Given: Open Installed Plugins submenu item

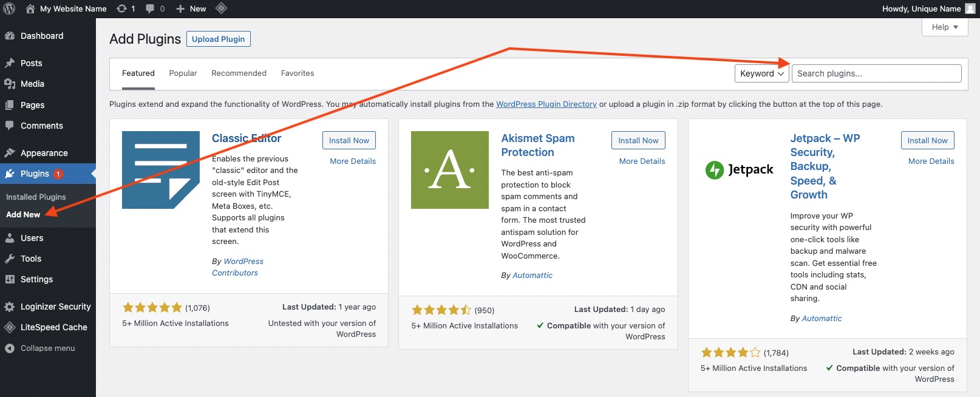Looking at the screenshot, I should click(36, 197).
